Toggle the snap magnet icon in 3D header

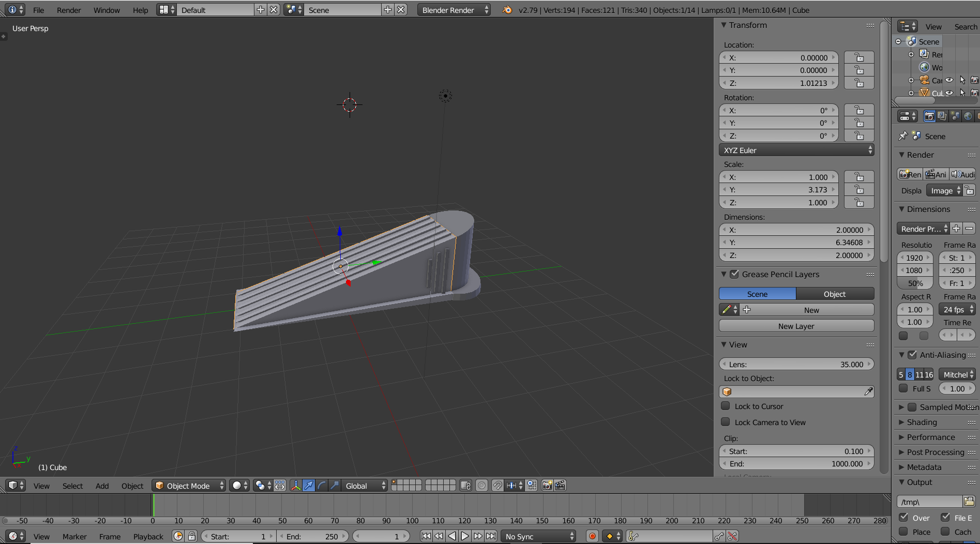point(497,486)
